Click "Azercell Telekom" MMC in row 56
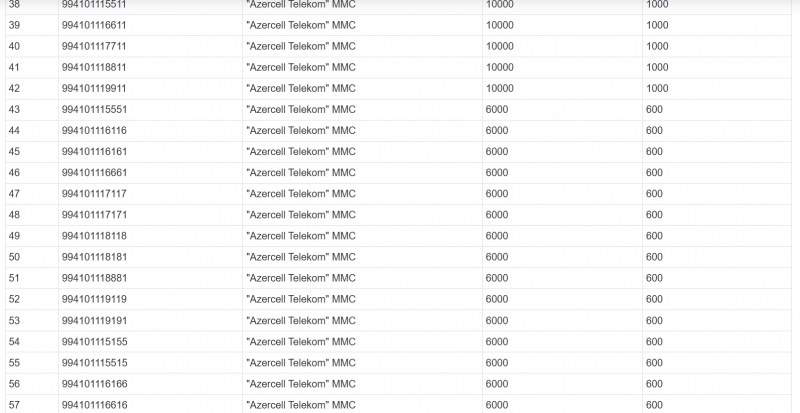Image resolution: width=800 pixels, height=413 pixels. [x=301, y=383]
